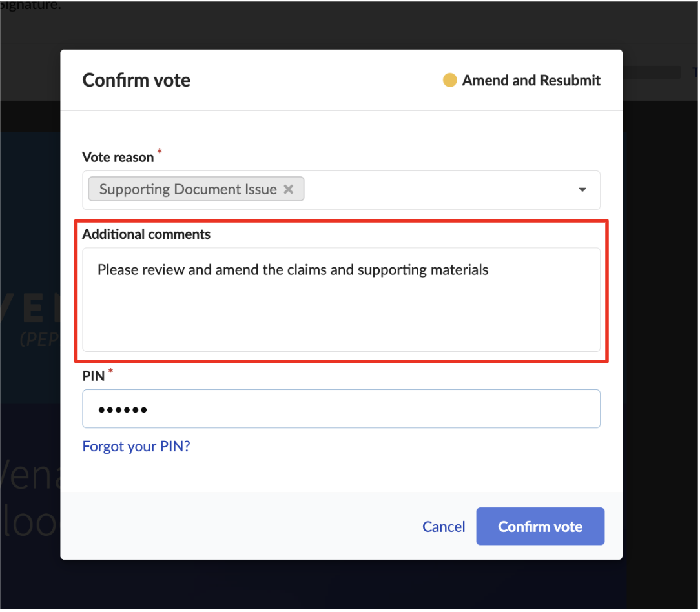Click the red asterisk beside Vote reason

[160, 151]
